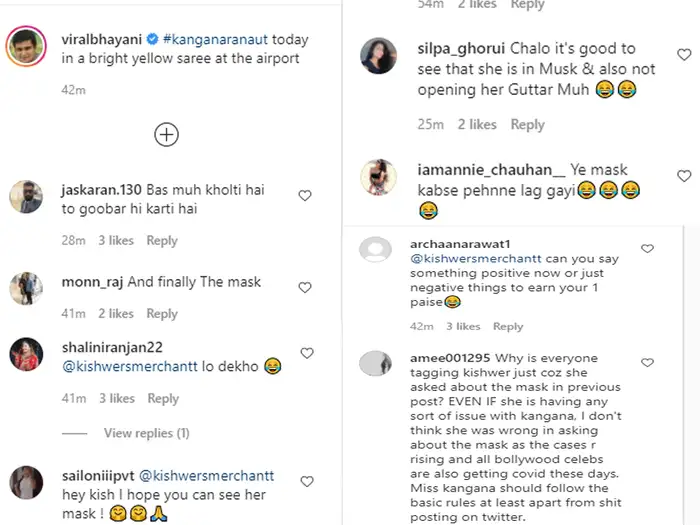Open shaliniranjan22's profile avatar
Image resolution: width=700 pixels, height=525 pixels.
(x=25, y=352)
